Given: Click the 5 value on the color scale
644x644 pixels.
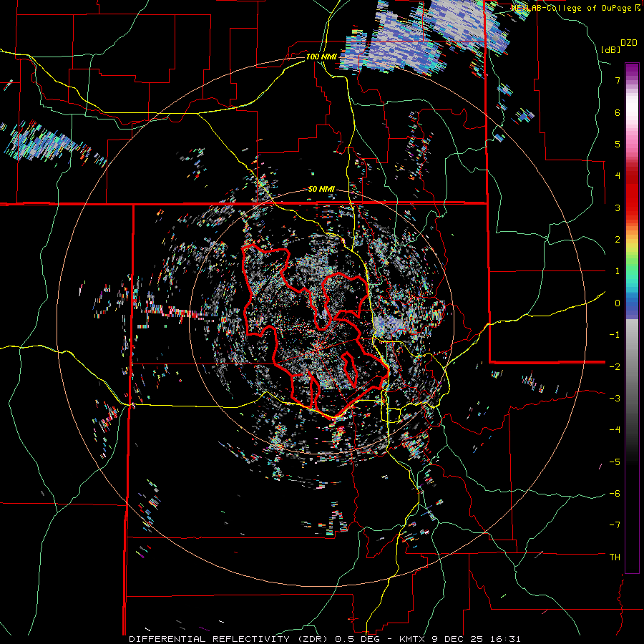Looking at the screenshot, I should [618, 144].
